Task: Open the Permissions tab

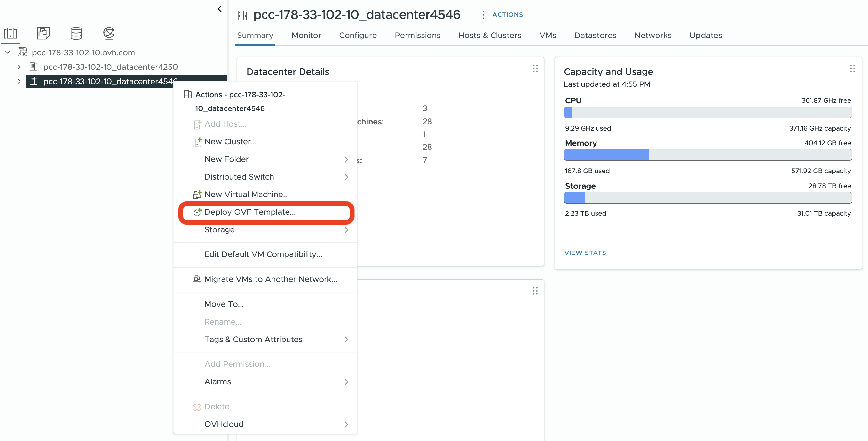Action: point(417,36)
